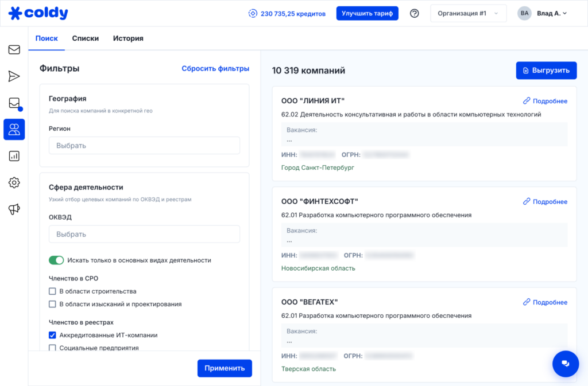Click the coldy logo
588x386 pixels.
click(x=38, y=13)
